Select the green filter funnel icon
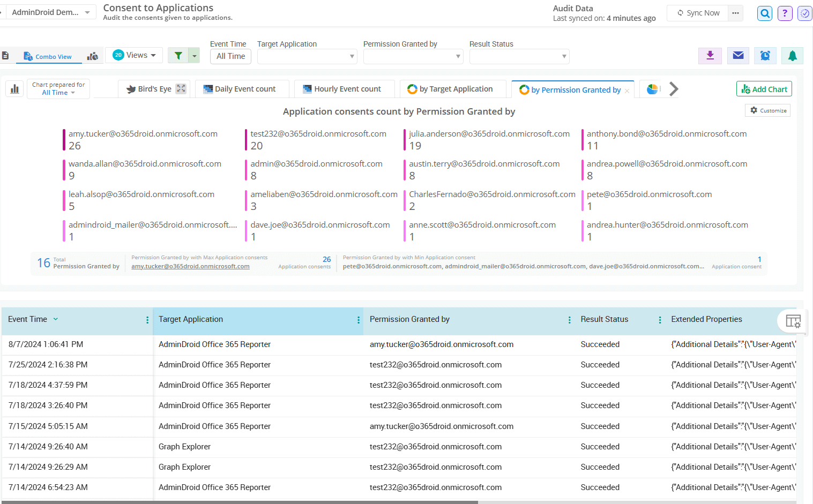The width and height of the screenshot is (813, 504). tap(179, 55)
